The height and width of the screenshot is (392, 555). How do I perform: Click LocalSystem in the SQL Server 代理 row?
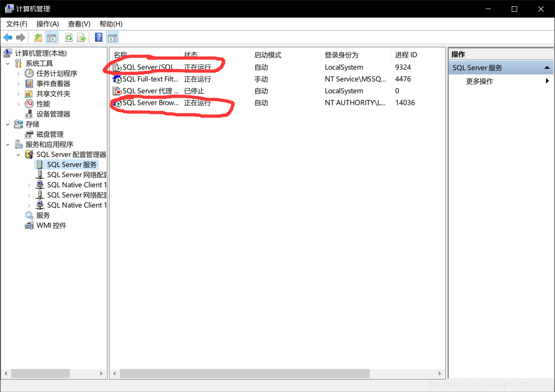(344, 91)
